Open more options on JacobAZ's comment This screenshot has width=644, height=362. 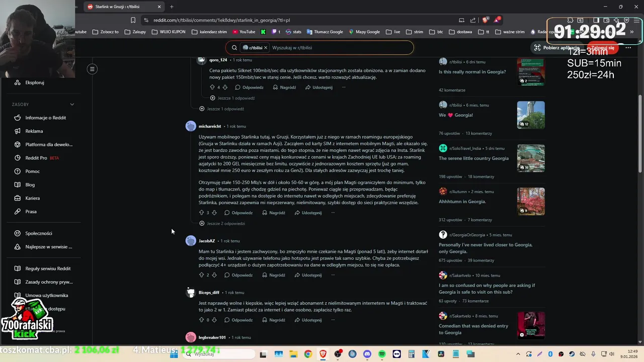click(333, 275)
